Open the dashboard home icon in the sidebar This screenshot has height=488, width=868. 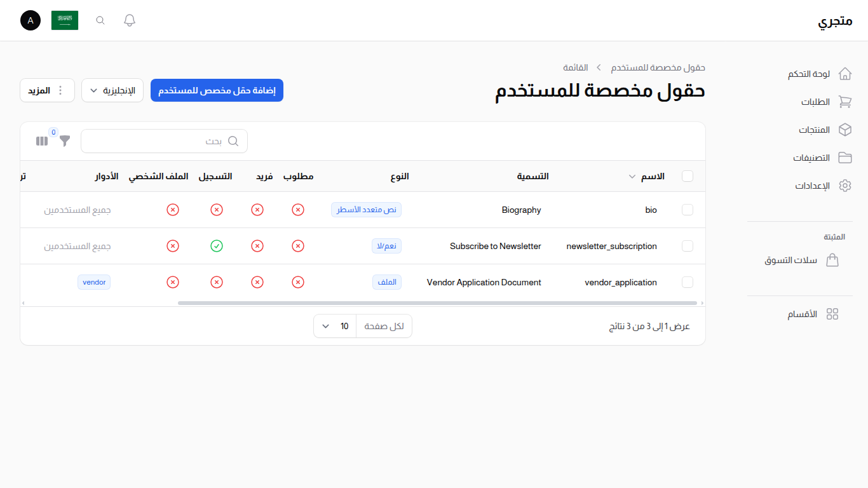pos(845,74)
